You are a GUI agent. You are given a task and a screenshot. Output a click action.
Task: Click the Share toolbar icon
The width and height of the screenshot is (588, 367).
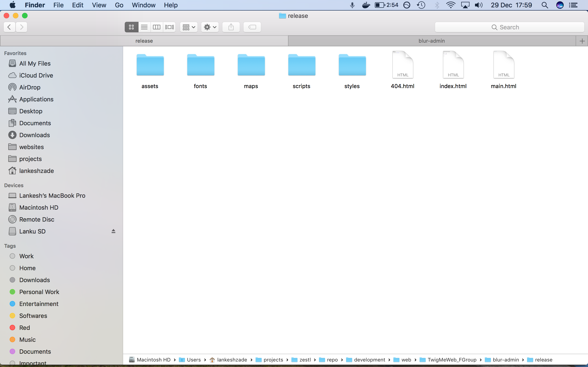coord(231,27)
